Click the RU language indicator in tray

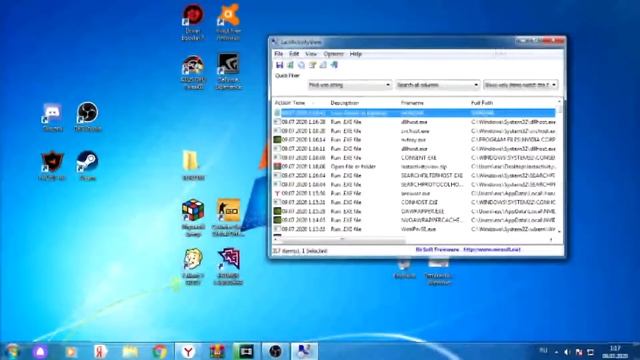[543, 351]
